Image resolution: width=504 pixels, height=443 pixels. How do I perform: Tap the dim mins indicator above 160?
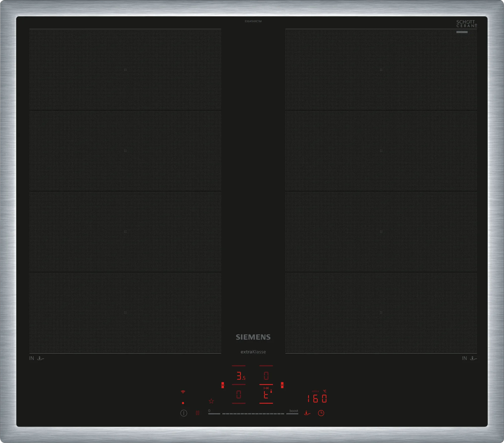tap(315, 391)
